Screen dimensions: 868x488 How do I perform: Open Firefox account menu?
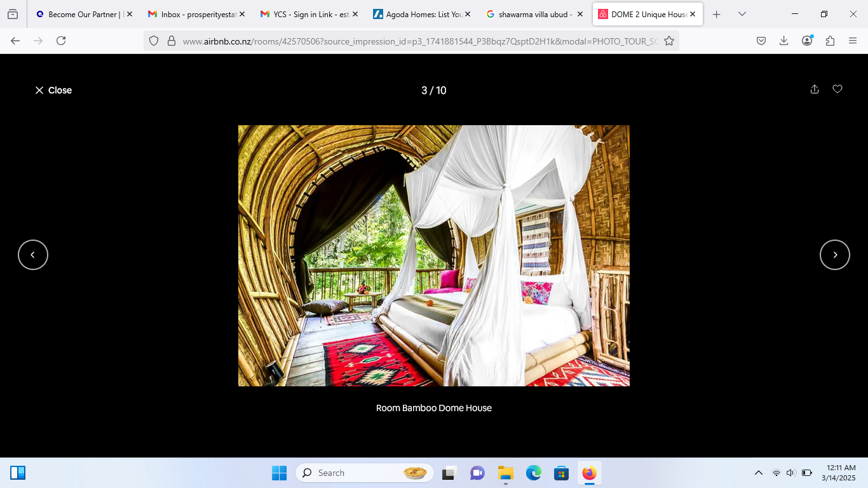807,41
